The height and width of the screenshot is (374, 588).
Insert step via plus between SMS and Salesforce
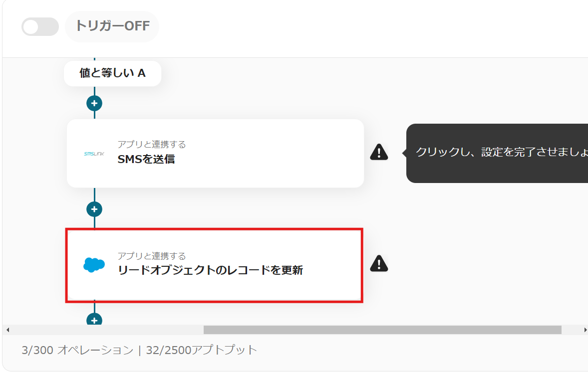(94, 209)
